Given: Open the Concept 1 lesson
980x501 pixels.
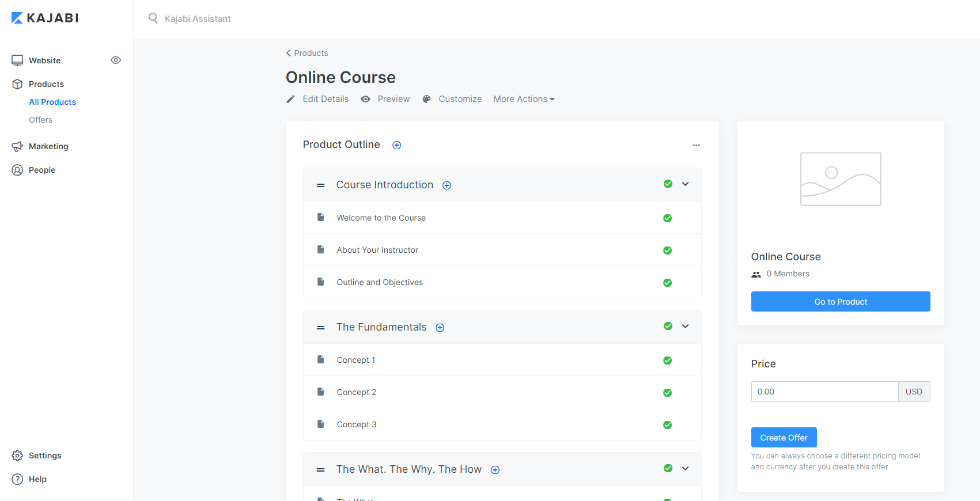Looking at the screenshot, I should (356, 360).
